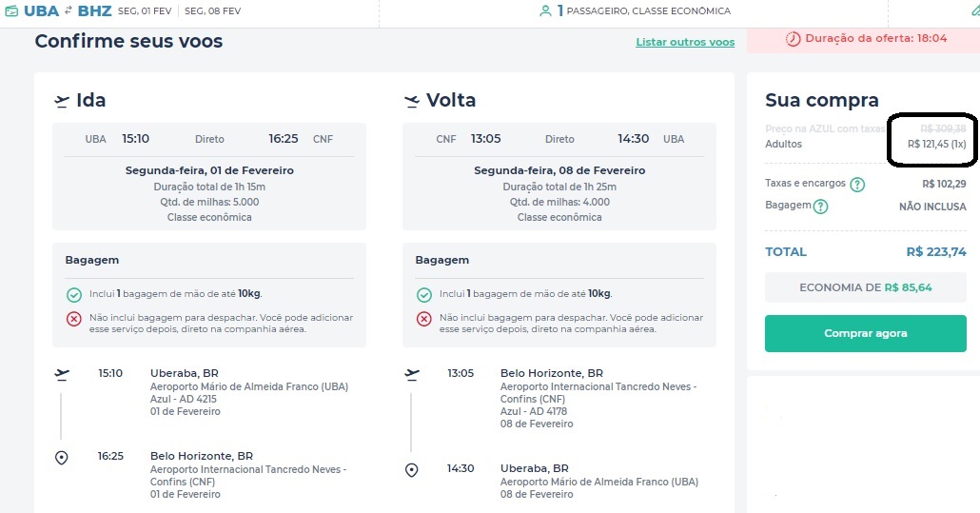
Task: Click the offer duration clock icon
Action: 794,39
